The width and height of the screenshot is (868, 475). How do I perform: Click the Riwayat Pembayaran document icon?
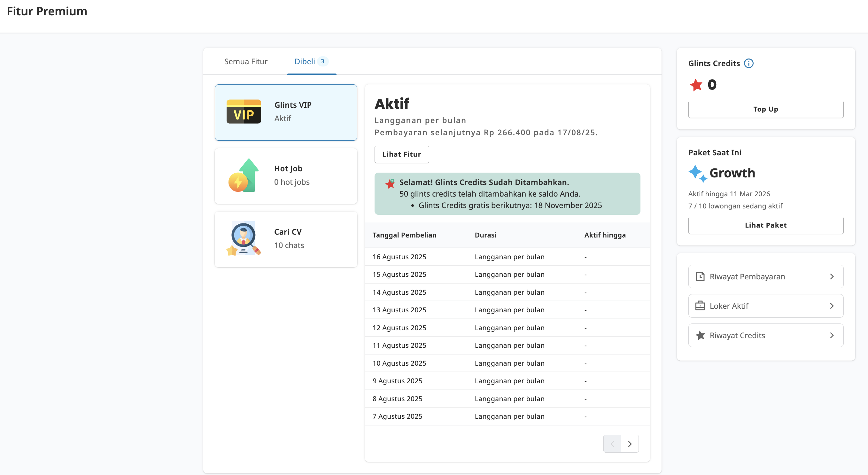(701, 276)
